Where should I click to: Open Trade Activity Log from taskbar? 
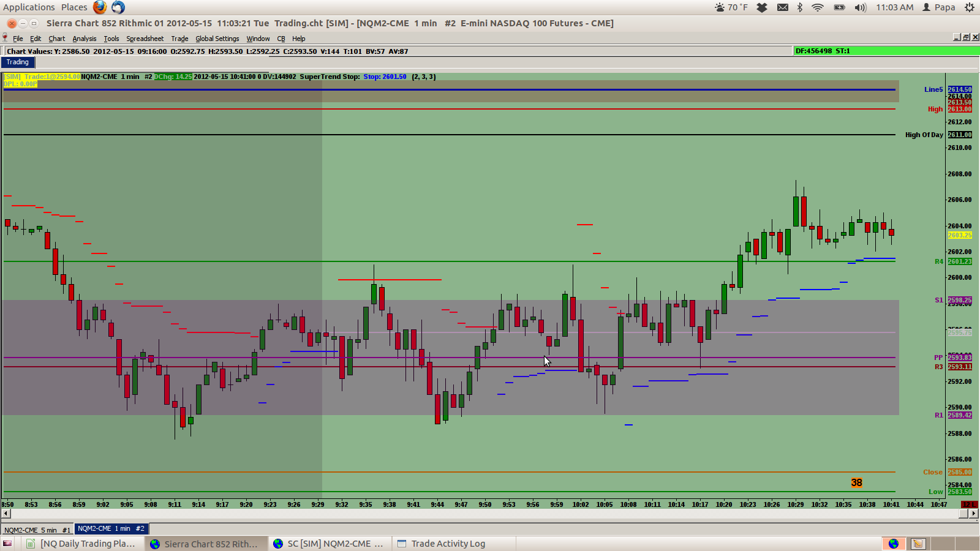click(453, 544)
